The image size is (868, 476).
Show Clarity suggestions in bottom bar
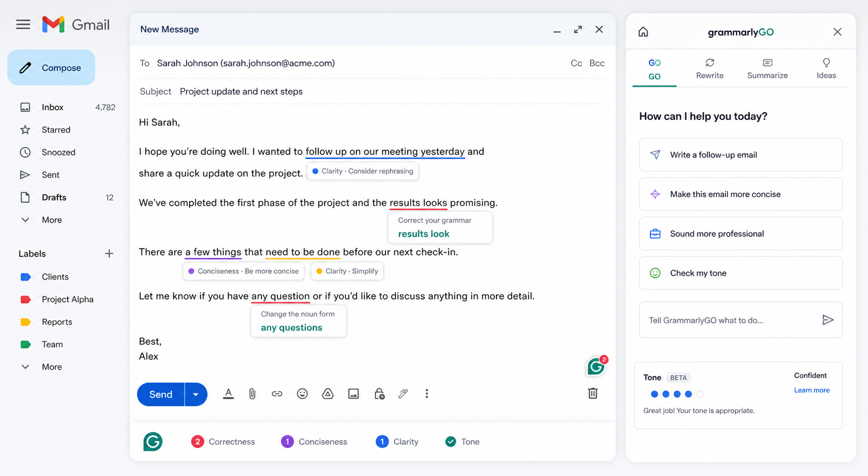(x=397, y=442)
